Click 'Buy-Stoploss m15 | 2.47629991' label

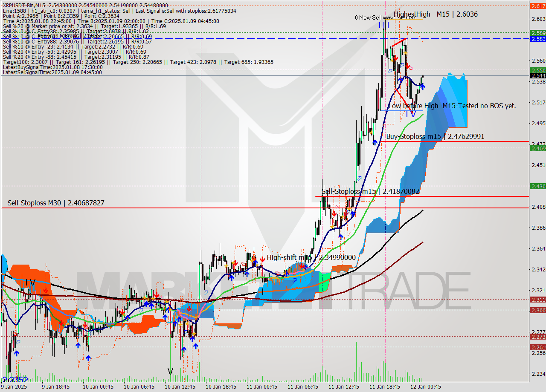pyautogui.click(x=435, y=136)
